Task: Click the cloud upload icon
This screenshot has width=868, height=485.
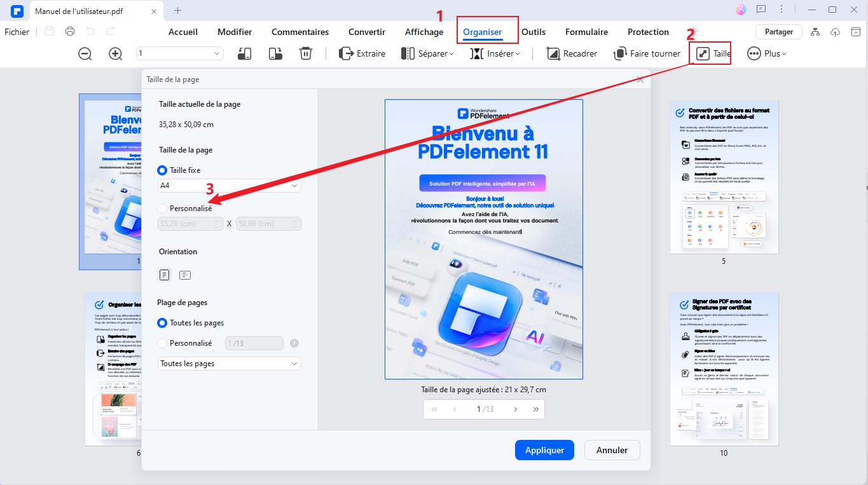Action: 836,32
